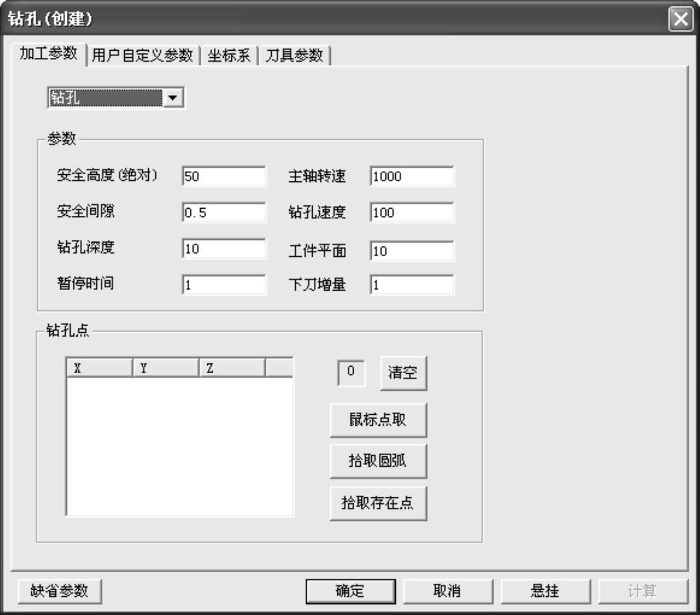The image size is (700, 615).
Task: Click the 钻孔深度 input field
Action: pyautogui.click(x=224, y=249)
